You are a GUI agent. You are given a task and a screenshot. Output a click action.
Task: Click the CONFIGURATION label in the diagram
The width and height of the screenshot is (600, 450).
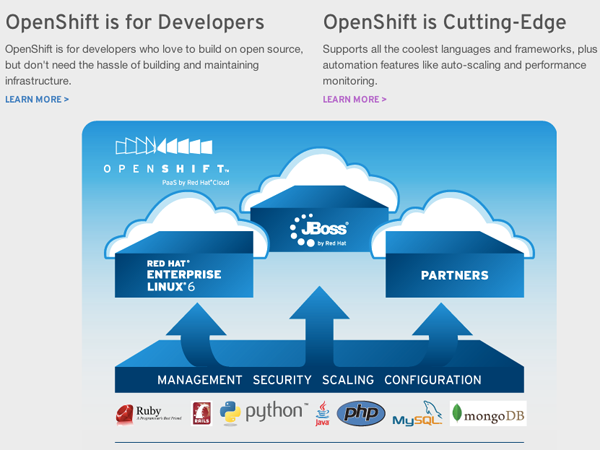[x=433, y=380]
